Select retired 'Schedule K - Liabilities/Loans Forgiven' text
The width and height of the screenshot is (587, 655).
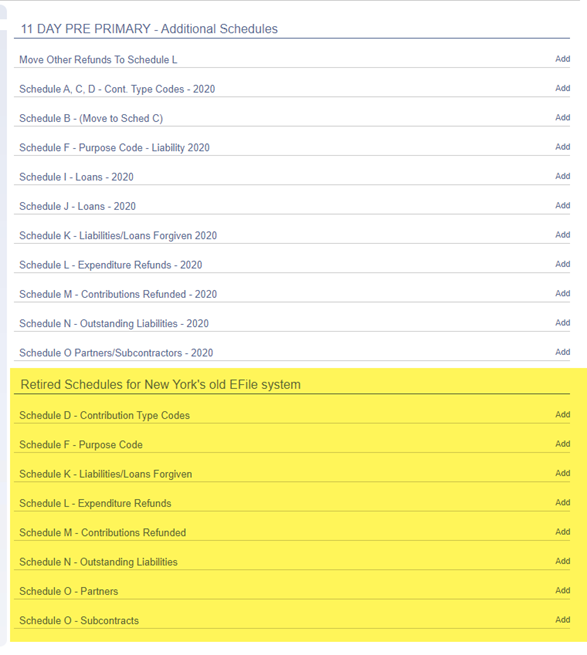106,474
